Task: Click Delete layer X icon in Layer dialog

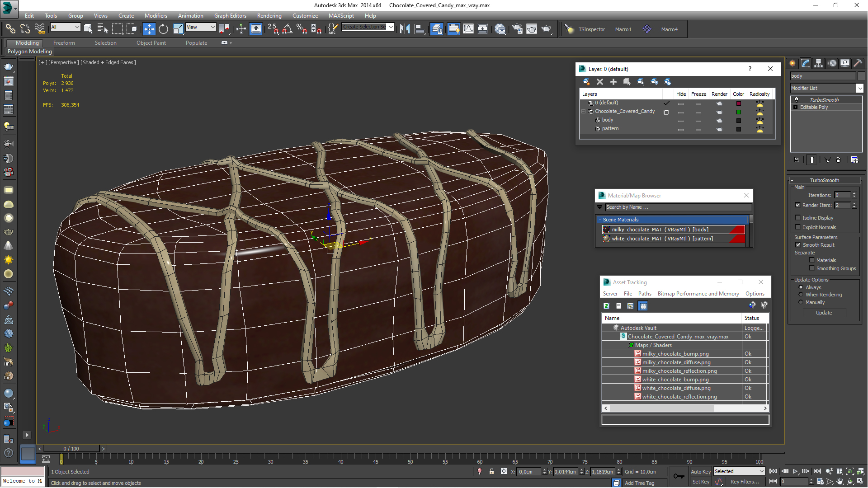Action: click(600, 82)
